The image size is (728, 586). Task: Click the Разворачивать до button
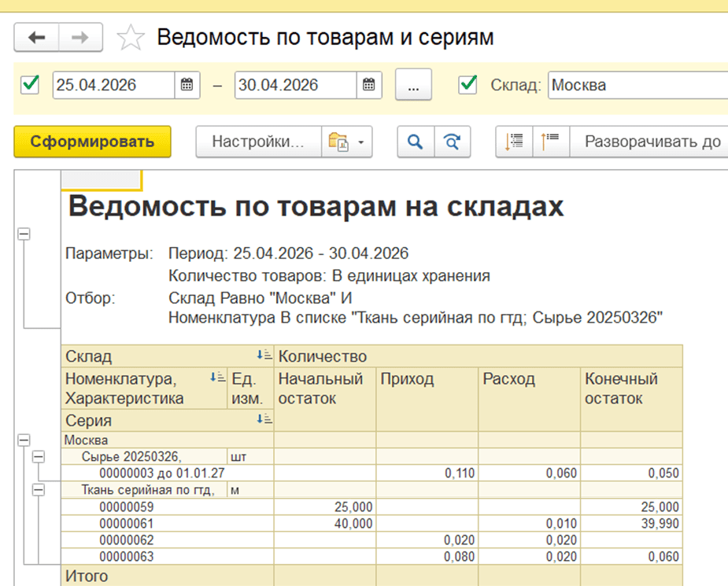pyautogui.click(x=652, y=142)
